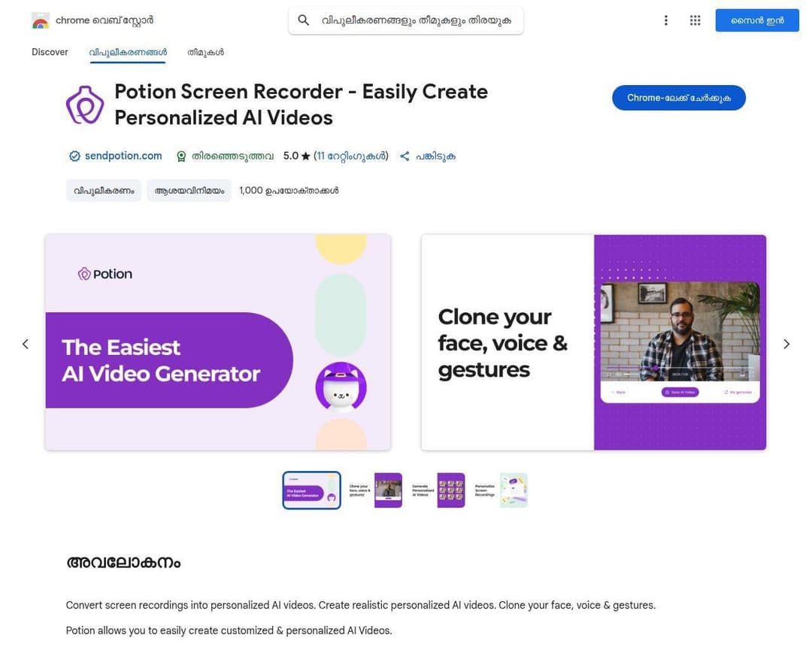This screenshot has width=812, height=650.
Task: Select the 'Generate Personalized AI Videos' thumbnail
Action: (438, 491)
